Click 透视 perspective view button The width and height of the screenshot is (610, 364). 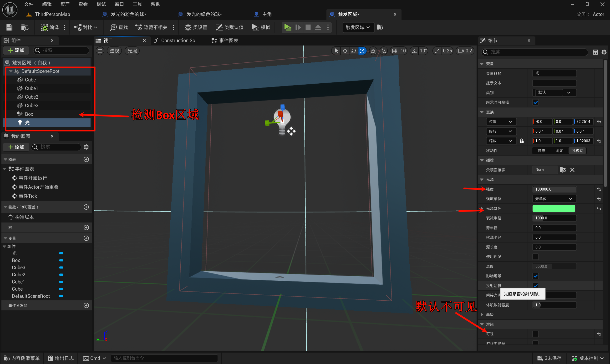click(x=114, y=51)
